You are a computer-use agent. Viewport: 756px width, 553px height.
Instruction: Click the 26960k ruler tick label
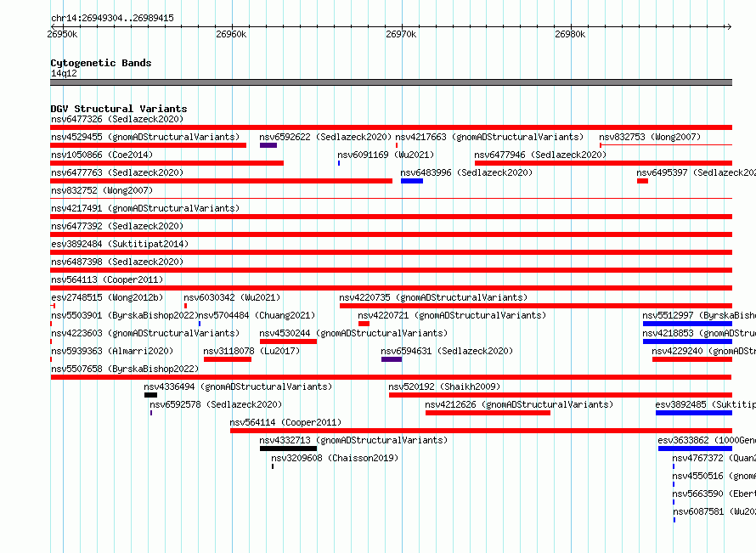pyautogui.click(x=231, y=34)
